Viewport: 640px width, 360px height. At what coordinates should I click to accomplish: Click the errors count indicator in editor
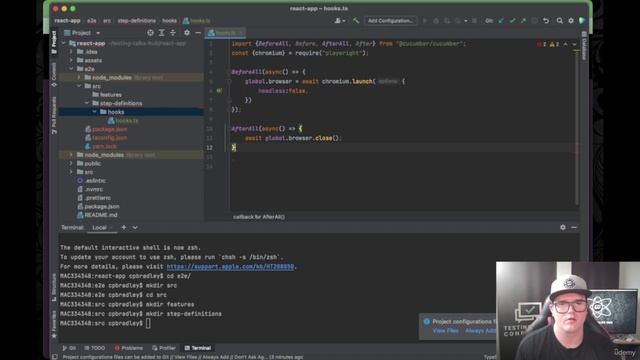pos(541,44)
